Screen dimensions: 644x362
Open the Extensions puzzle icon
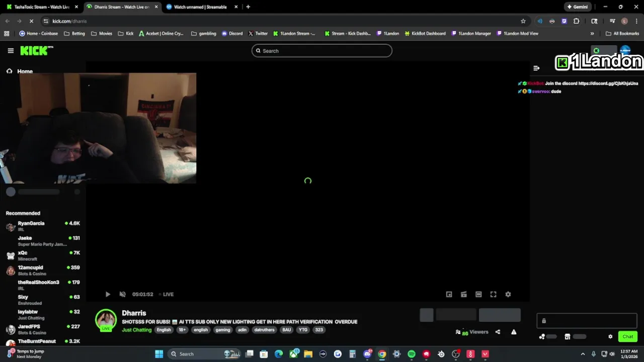click(x=576, y=21)
